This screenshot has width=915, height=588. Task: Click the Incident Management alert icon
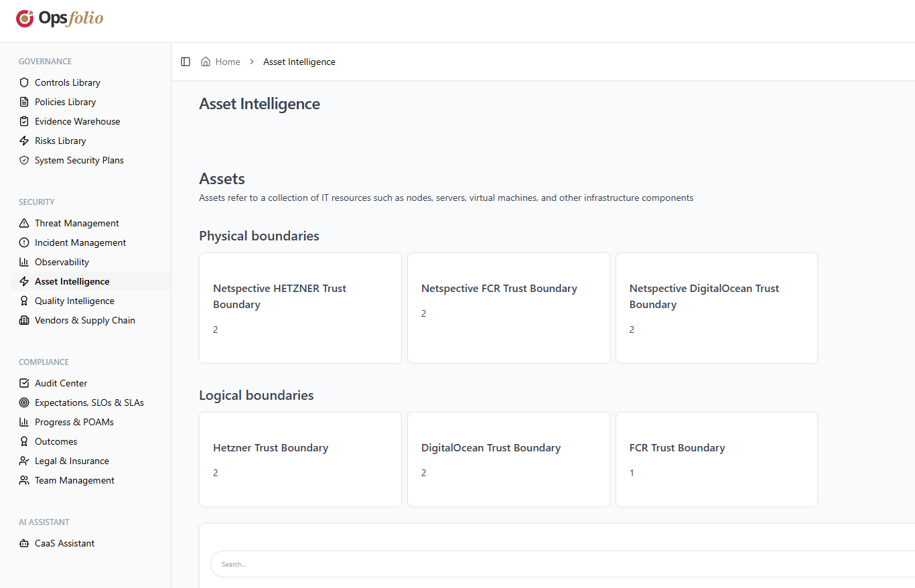23,242
